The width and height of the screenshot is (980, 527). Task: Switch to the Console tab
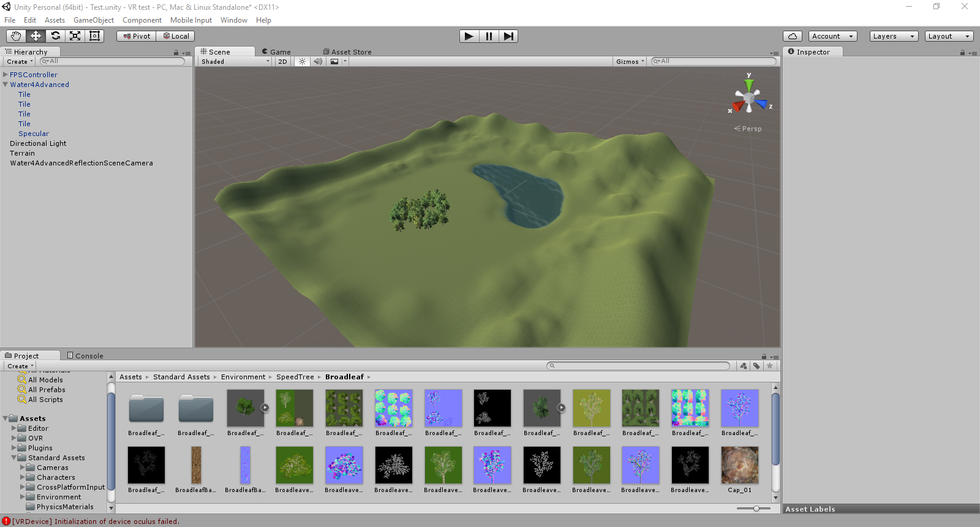pos(85,355)
